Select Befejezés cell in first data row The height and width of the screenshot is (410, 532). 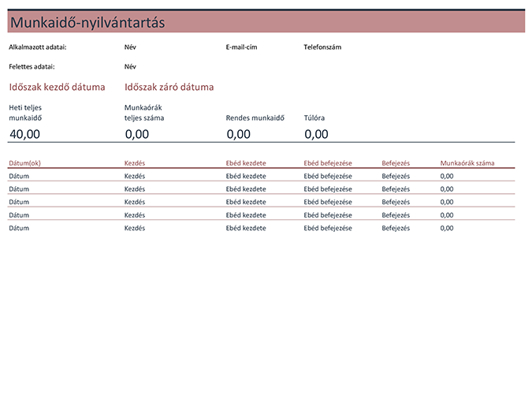tap(396, 176)
